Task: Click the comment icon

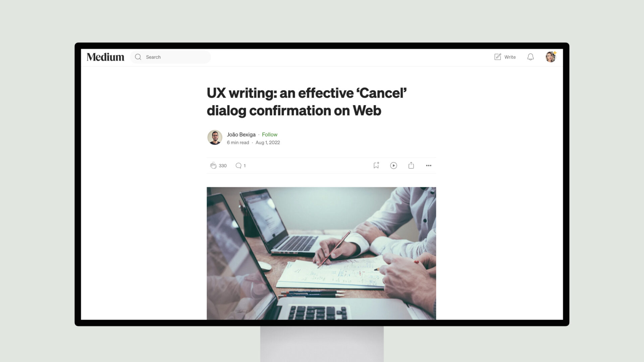Action: pos(239,165)
